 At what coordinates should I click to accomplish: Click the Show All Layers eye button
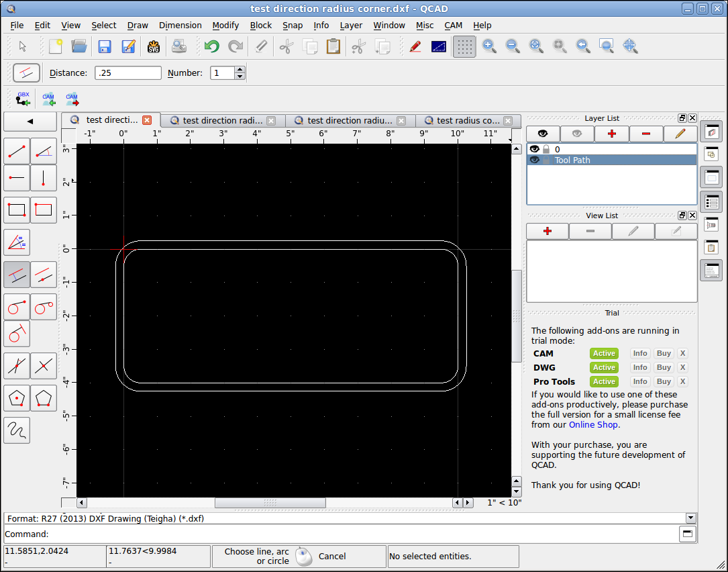click(x=543, y=134)
